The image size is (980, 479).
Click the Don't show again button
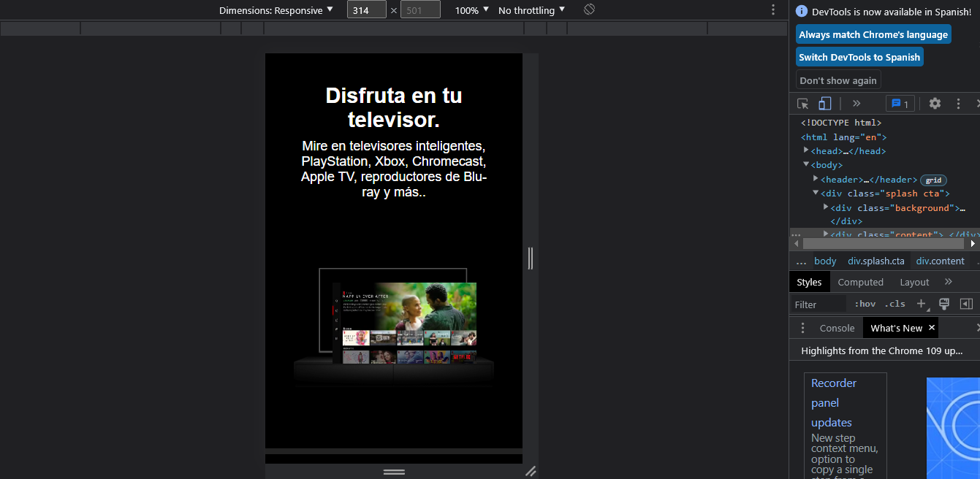click(x=837, y=80)
